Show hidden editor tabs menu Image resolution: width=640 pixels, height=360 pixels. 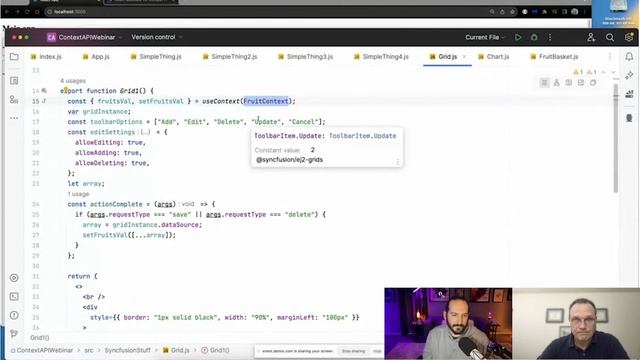(610, 57)
